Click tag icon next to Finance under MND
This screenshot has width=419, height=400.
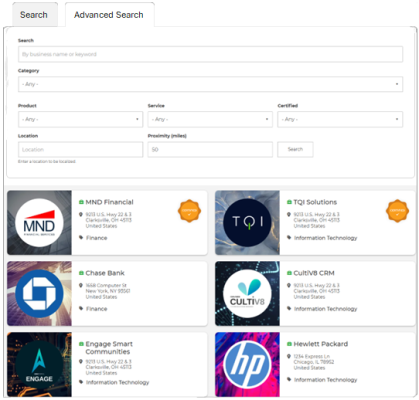81,238
